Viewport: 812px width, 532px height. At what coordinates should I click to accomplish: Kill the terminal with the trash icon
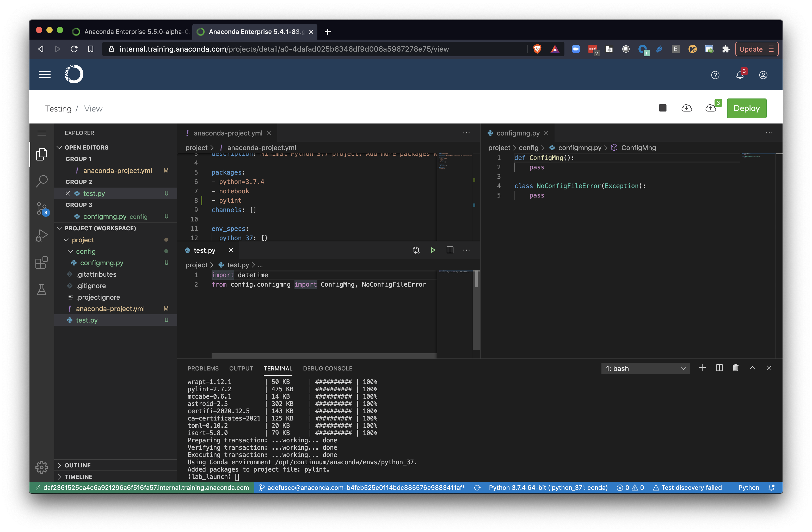coord(736,368)
